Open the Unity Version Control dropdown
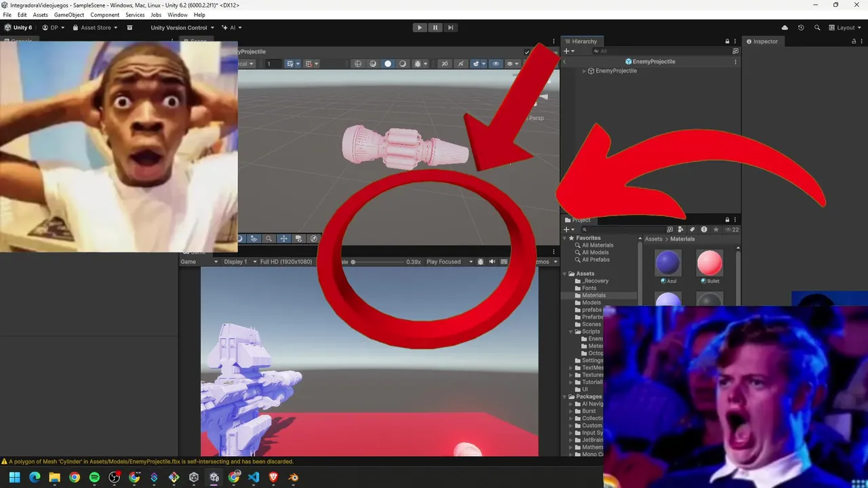 [182, 28]
